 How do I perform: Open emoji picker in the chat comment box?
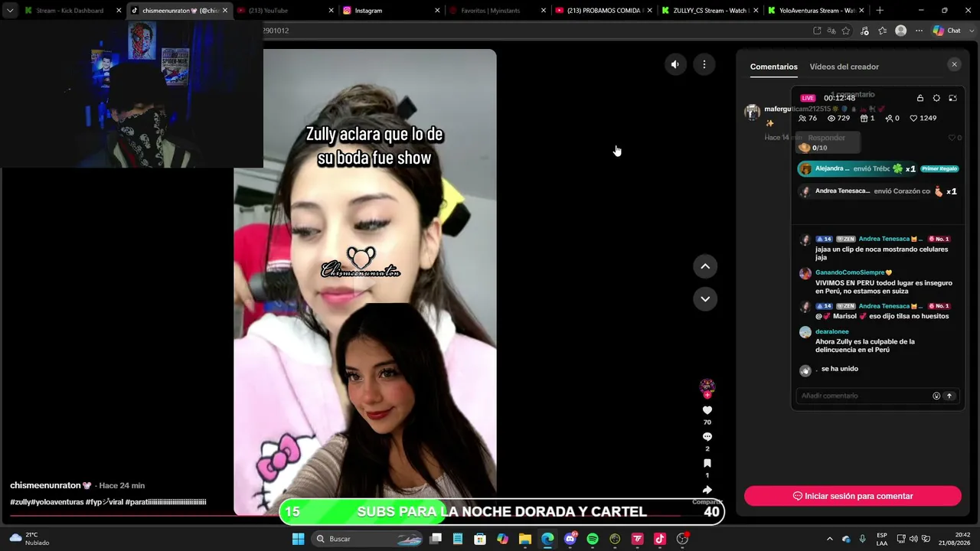(x=936, y=396)
